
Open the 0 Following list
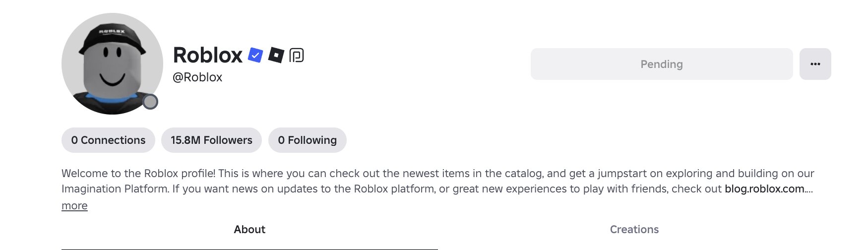pos(307,140)
